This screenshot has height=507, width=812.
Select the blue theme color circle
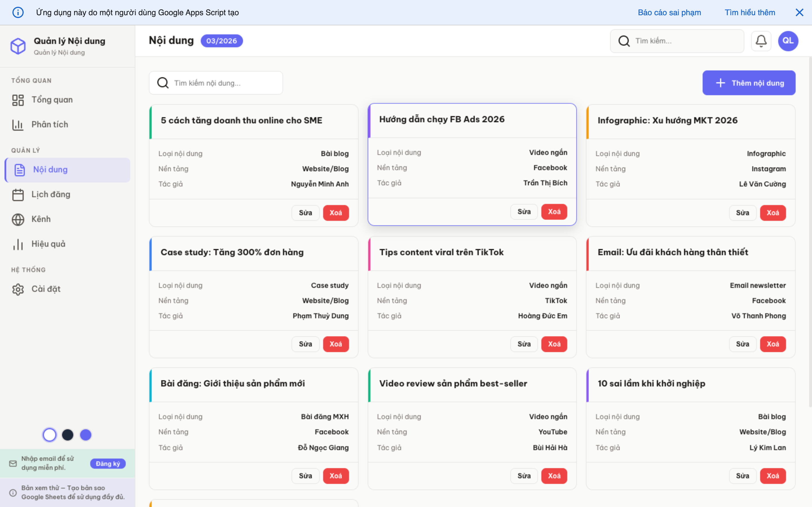point(85,435)
